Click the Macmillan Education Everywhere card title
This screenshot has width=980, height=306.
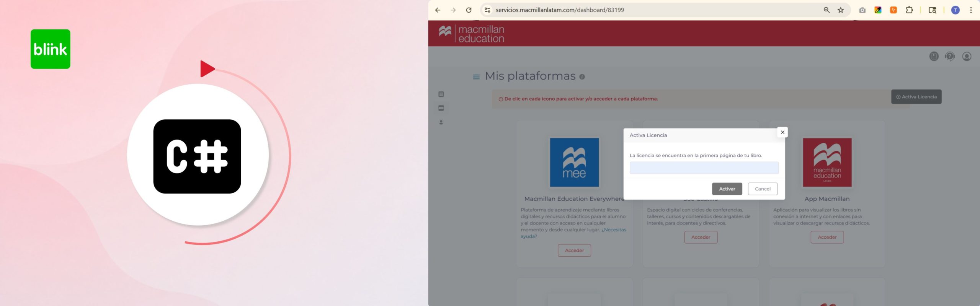[574, 199]
